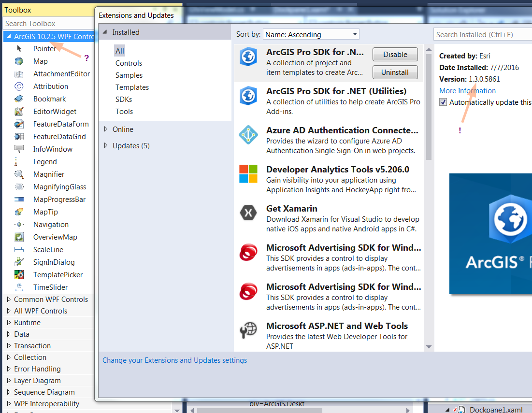Expand the Online category
Viewport: 532px width, 413px height.
point(105,129)
